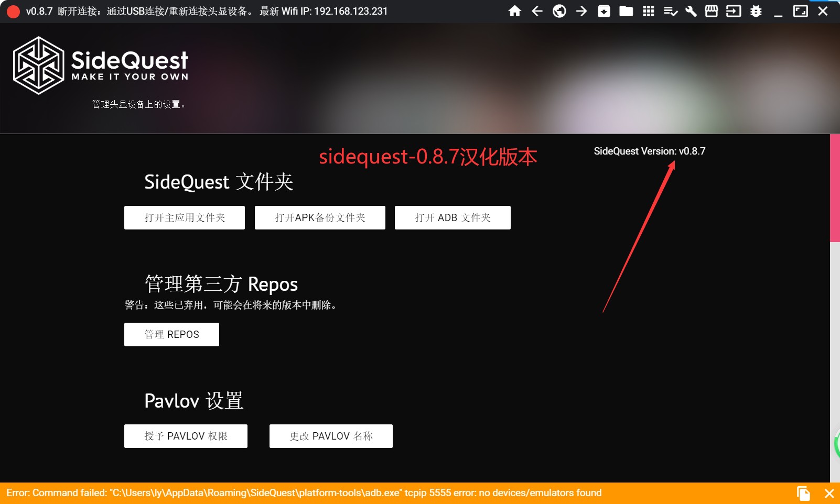Open the tasks list icon
Image resolution: width=840 pixels, height=504 pixels.
671,11
